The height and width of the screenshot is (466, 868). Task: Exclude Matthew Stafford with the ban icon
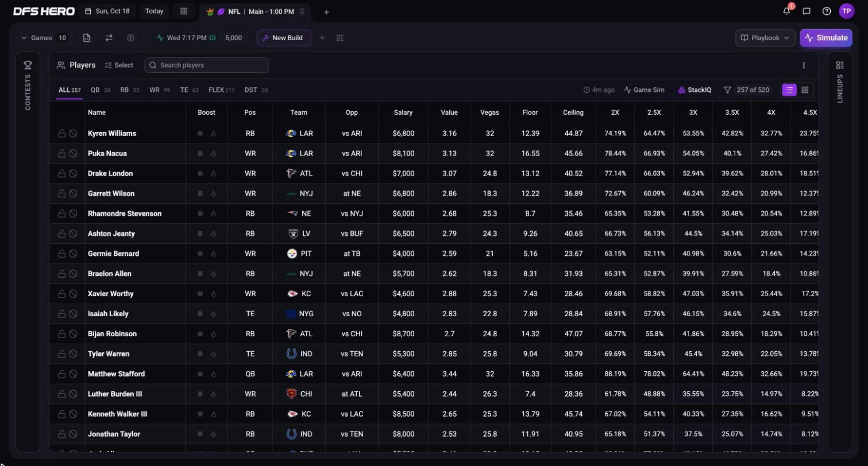point(73,374)
